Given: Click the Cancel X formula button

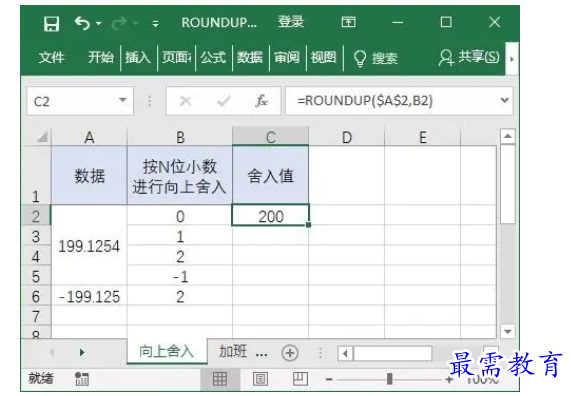Looking at the screenshot, I should (x=185, y=101).
